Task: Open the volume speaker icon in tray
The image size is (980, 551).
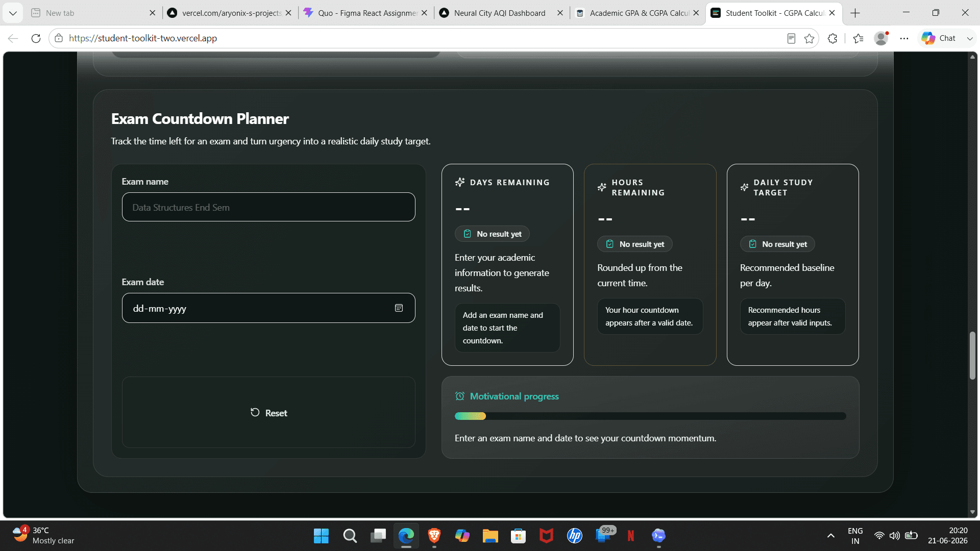Action: click(x=895, y=536)
